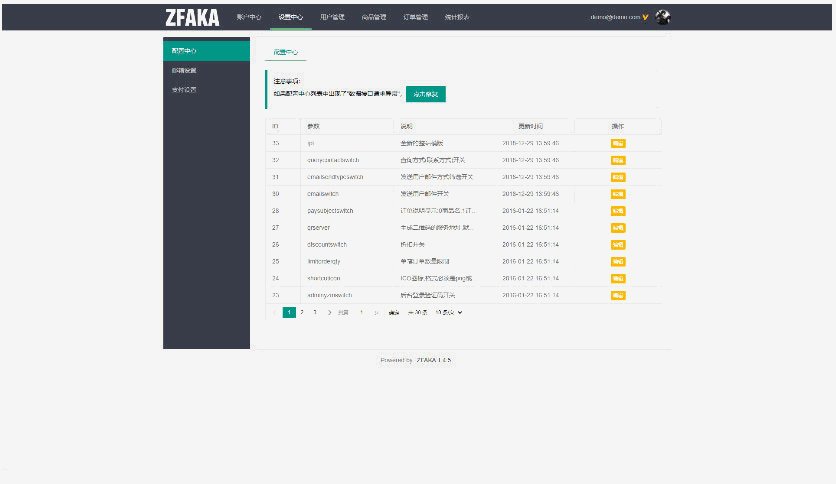Click the pagination confirm button
The image size is (836, 484).
[393, 312]
